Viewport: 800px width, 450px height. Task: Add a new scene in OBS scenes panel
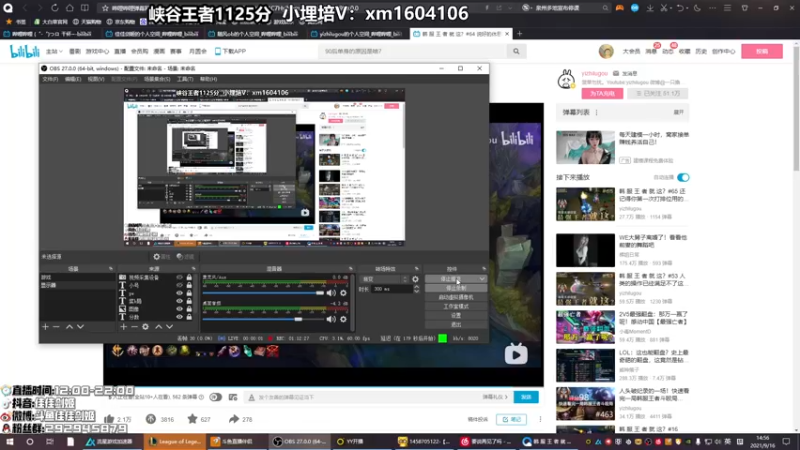pos(45,327)
